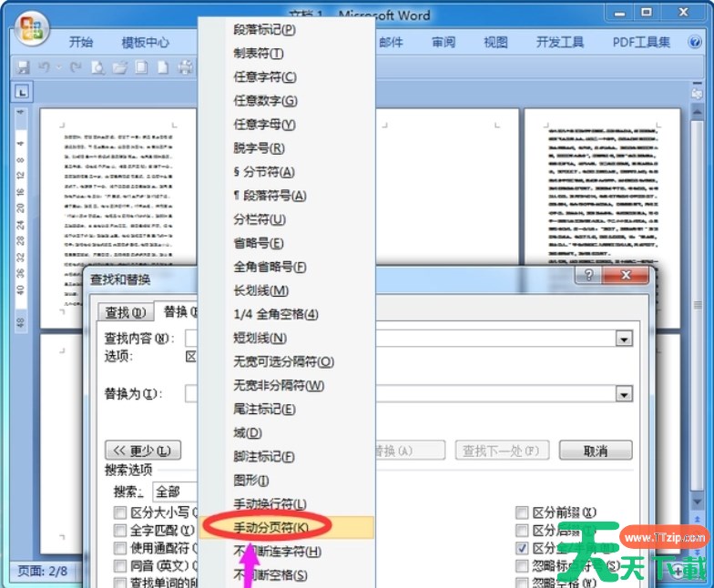Click the vertical scrollbar down arrow

(697, 502)
